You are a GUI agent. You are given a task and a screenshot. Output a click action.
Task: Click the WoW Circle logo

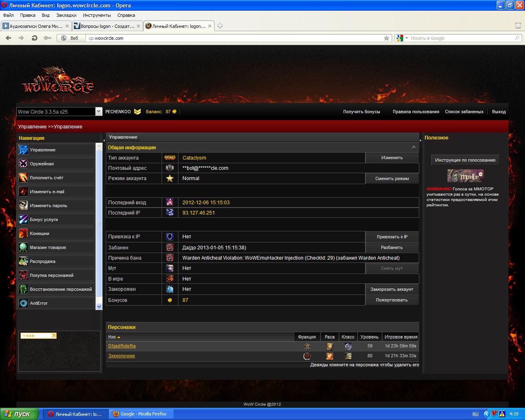[58, 81]
